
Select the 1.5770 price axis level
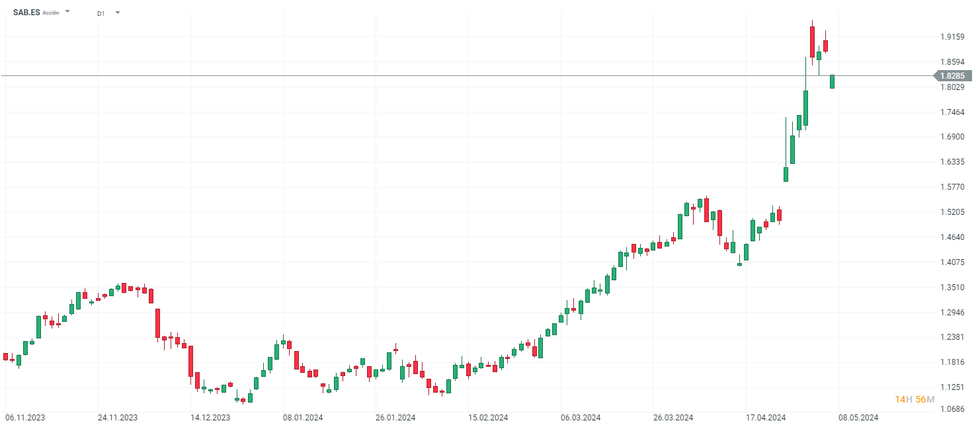952,187
